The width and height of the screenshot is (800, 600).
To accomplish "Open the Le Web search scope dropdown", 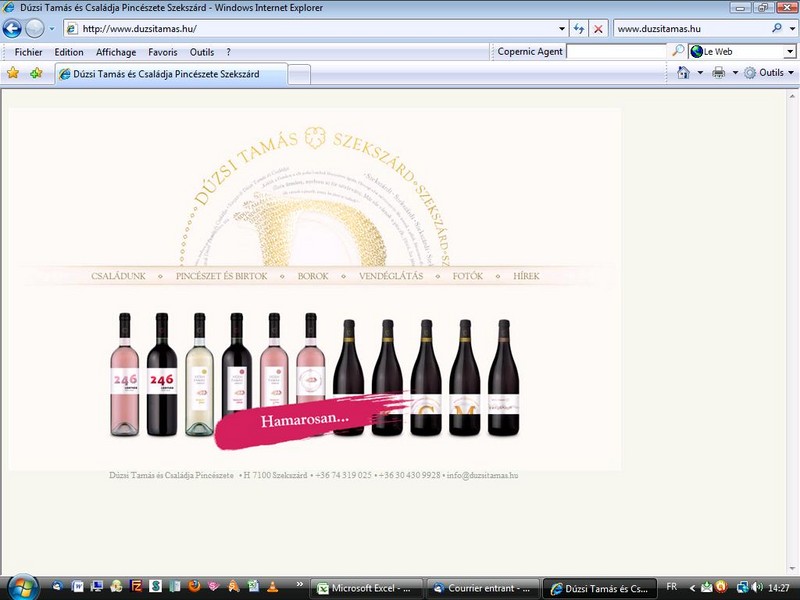I will pyautogui.click(x=789, y=51).
